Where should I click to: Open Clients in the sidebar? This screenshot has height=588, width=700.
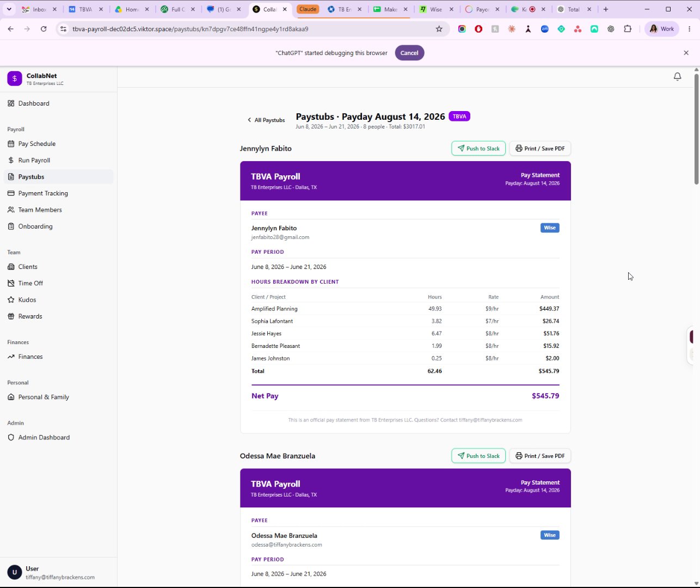click(58, 267)
